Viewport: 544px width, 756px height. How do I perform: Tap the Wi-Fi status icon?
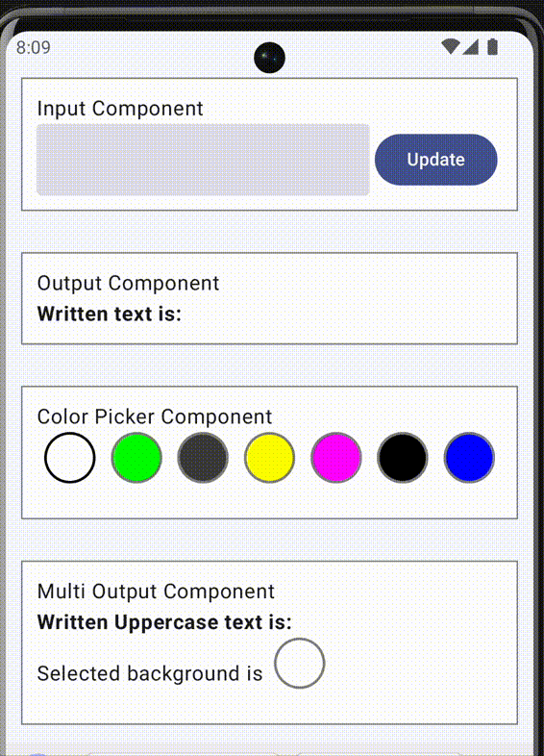451,47
